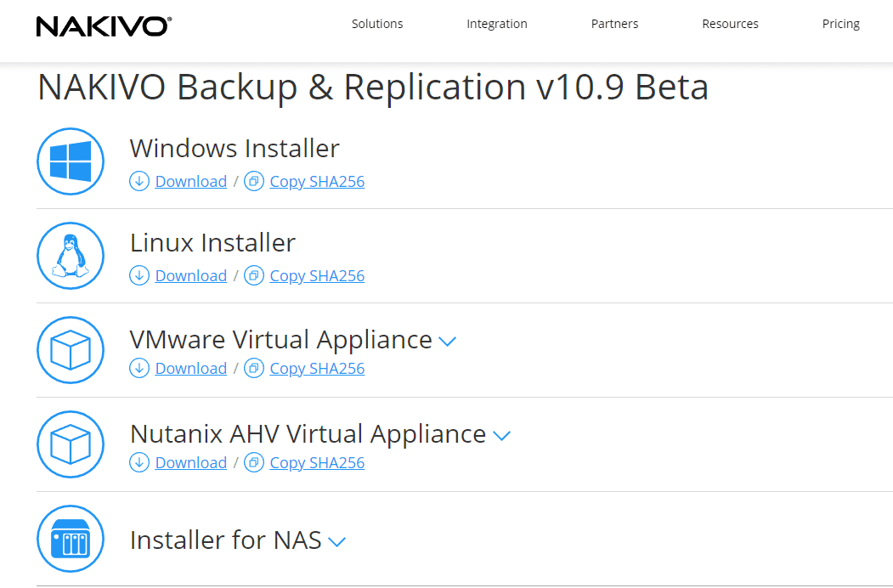Screen dimensions: 893x588
Task: Click the Nutanix AHV cube icon
Action: [71, 444]
